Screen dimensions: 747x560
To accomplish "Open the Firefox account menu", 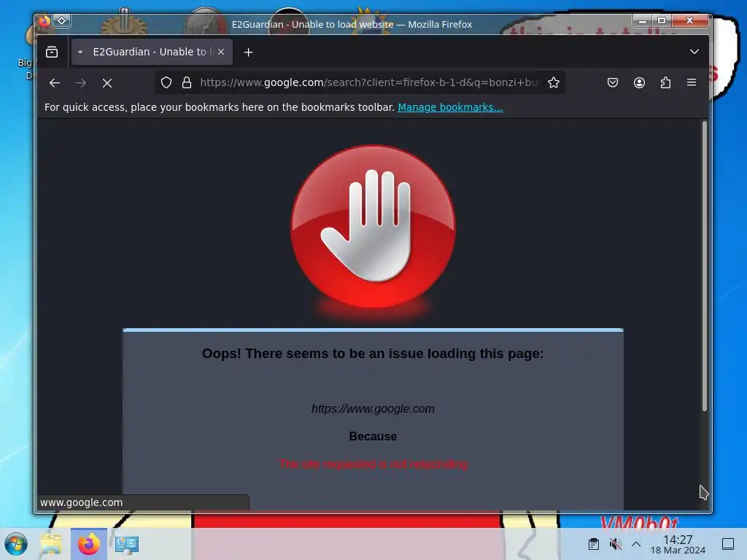I will 639,82.
